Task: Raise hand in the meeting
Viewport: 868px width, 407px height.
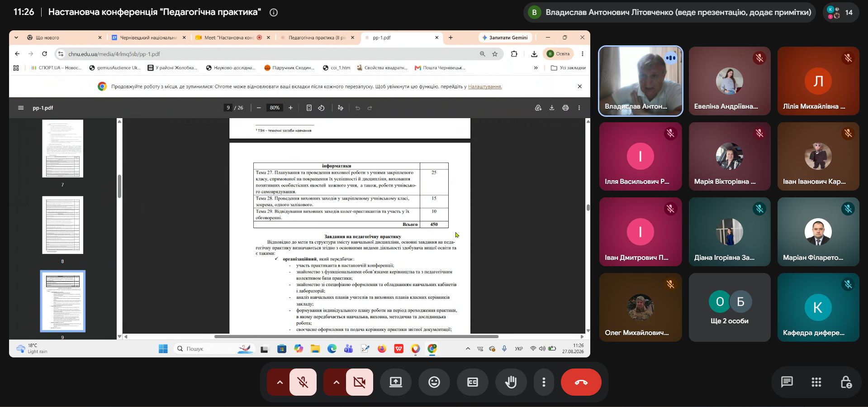Action: click(x=511, y=382)
